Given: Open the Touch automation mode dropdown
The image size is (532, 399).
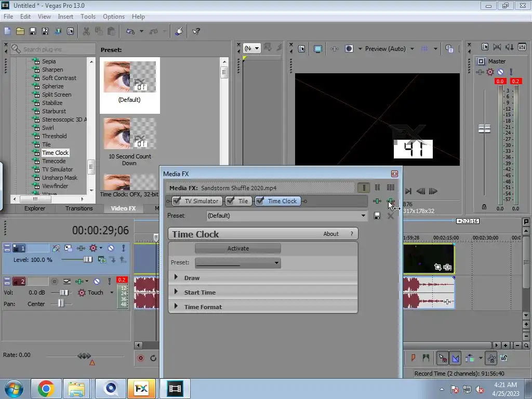Looking at the screenshot, I should (112, 292).
